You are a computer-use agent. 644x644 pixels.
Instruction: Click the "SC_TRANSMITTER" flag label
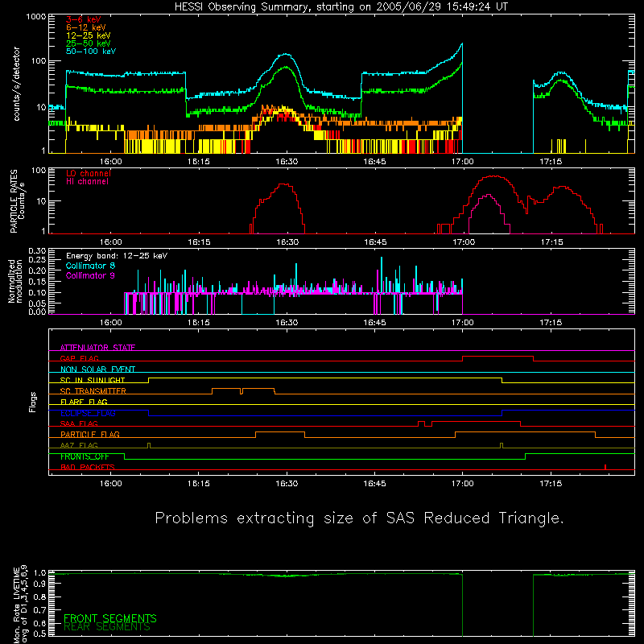(93, 391)
